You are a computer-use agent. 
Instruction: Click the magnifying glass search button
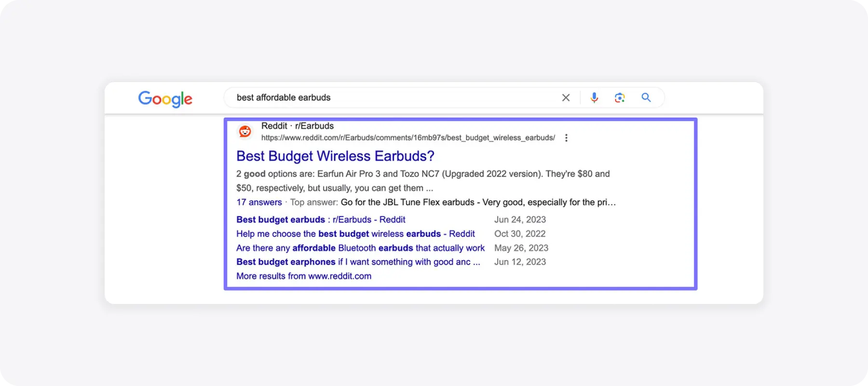click(646, 97)
